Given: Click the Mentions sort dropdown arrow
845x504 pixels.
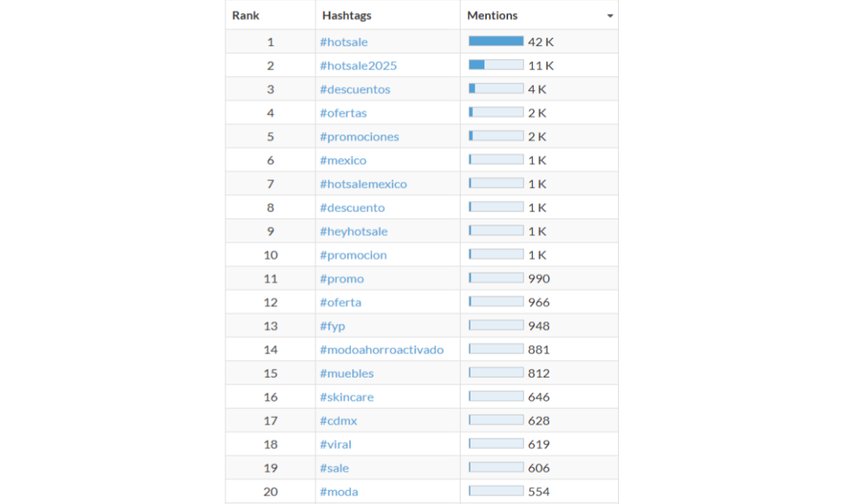Looking at the screenshot, I should click(610, 16).
